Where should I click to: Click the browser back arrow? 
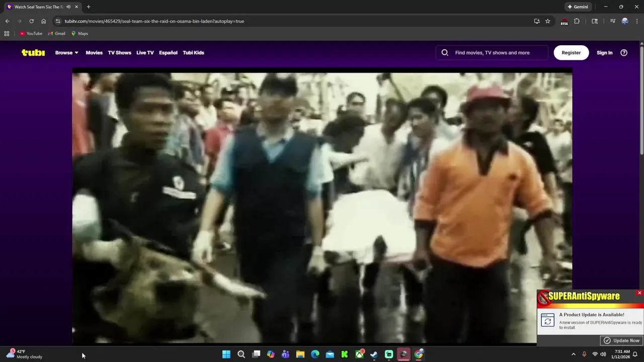(x=7, y=21)
